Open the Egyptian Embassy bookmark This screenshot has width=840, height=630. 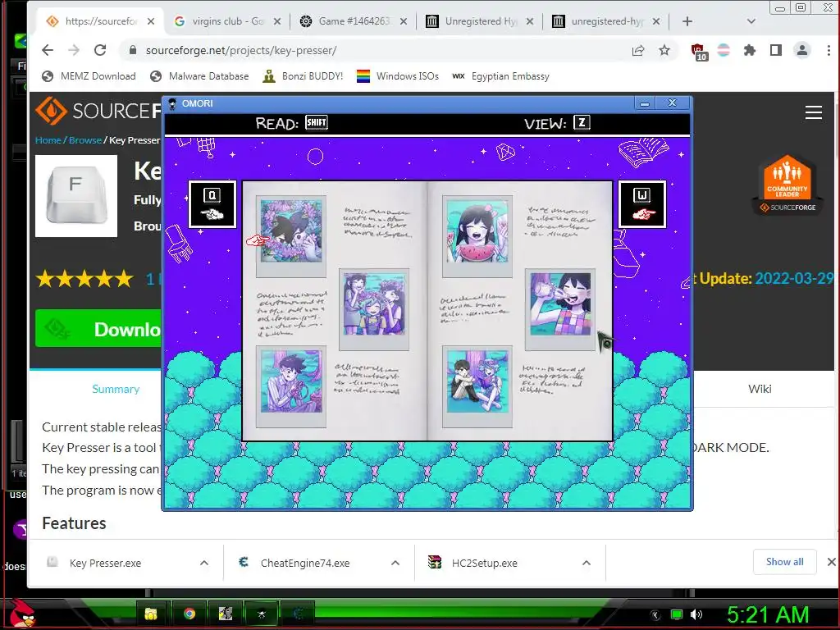click(501, 76)
